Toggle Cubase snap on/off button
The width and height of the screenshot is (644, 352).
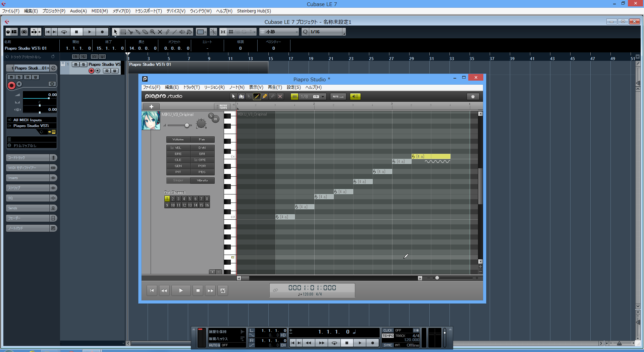pyautogui.click(x=223, y=32)
